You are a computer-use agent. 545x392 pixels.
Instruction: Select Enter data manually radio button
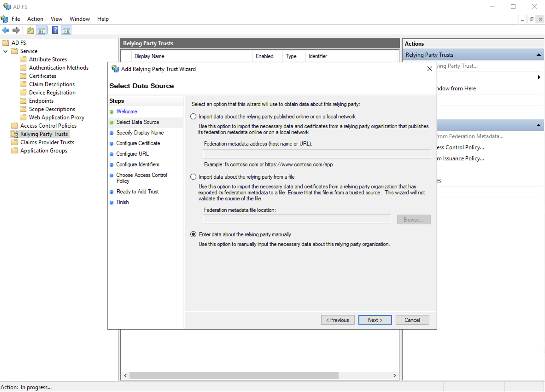pos(193,234)
